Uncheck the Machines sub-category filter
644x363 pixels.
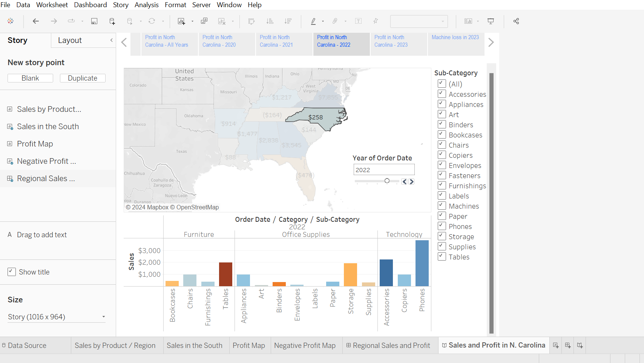pyautogui.click(x=442, y=206)
